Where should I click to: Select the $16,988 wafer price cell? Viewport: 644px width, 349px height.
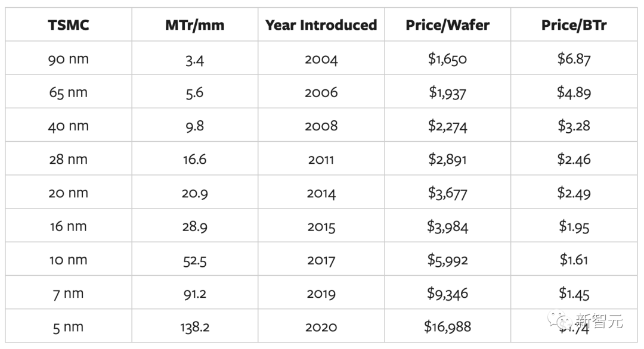(447, 327)
